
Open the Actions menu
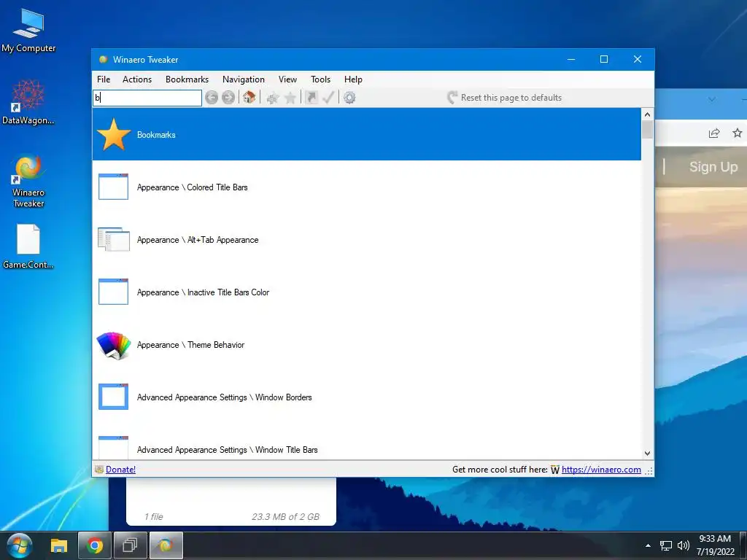[137, 79]
